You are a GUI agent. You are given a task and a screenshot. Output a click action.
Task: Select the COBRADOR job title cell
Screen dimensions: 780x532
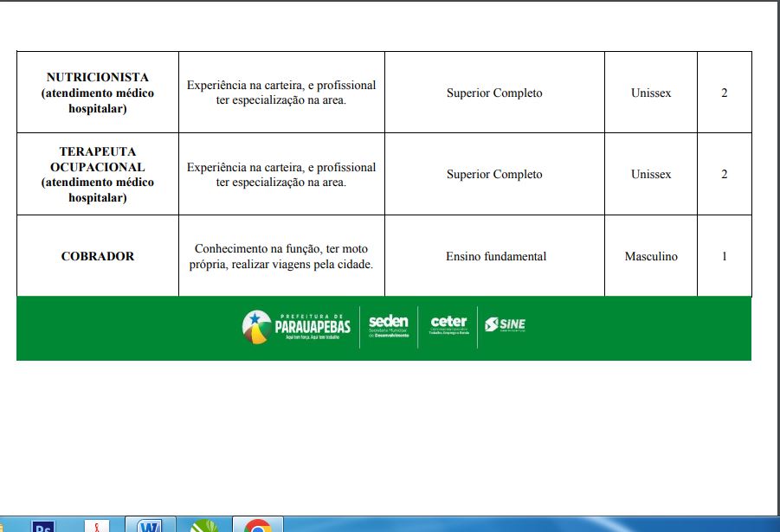click(96, 256)
